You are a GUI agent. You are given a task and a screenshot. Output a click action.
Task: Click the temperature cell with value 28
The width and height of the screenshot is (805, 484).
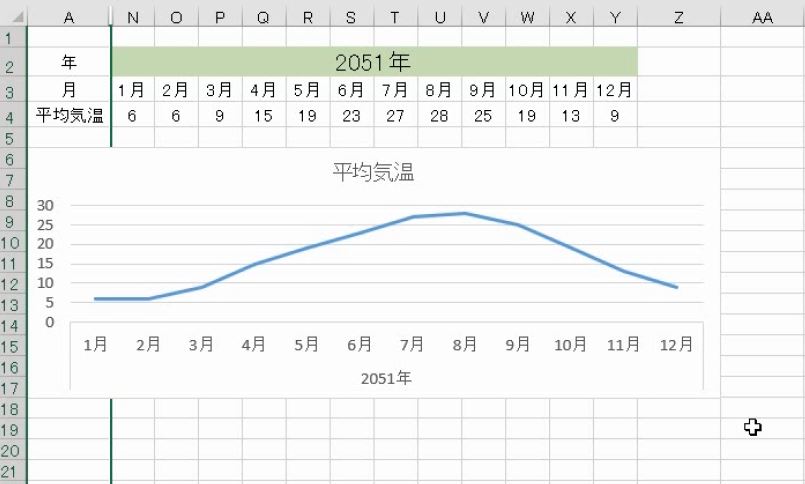439,115
